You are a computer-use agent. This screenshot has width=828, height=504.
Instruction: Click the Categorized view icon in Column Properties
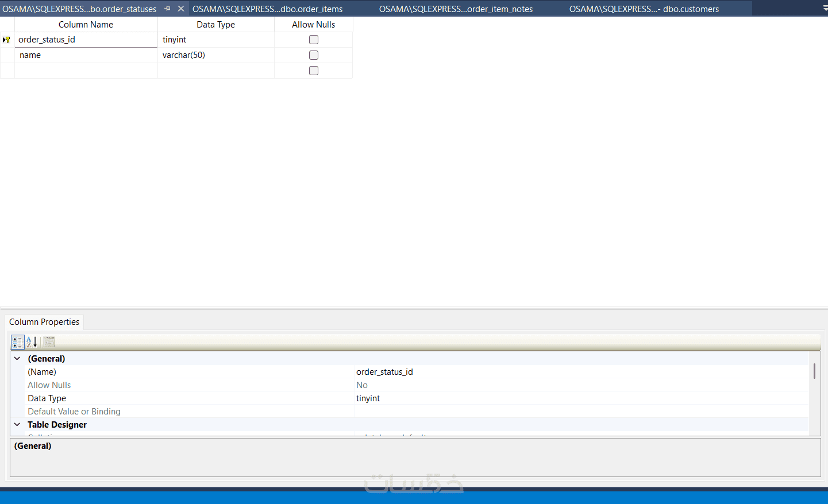17,342
